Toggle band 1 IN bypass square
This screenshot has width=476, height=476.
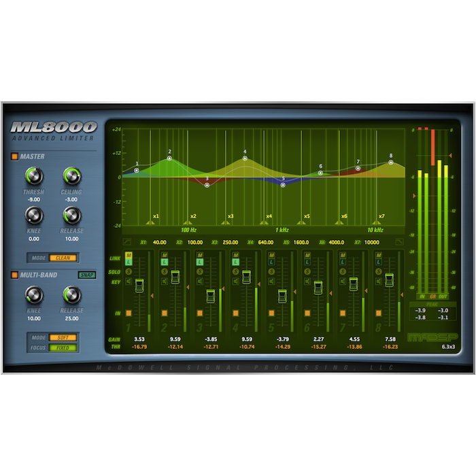[129, 313]
